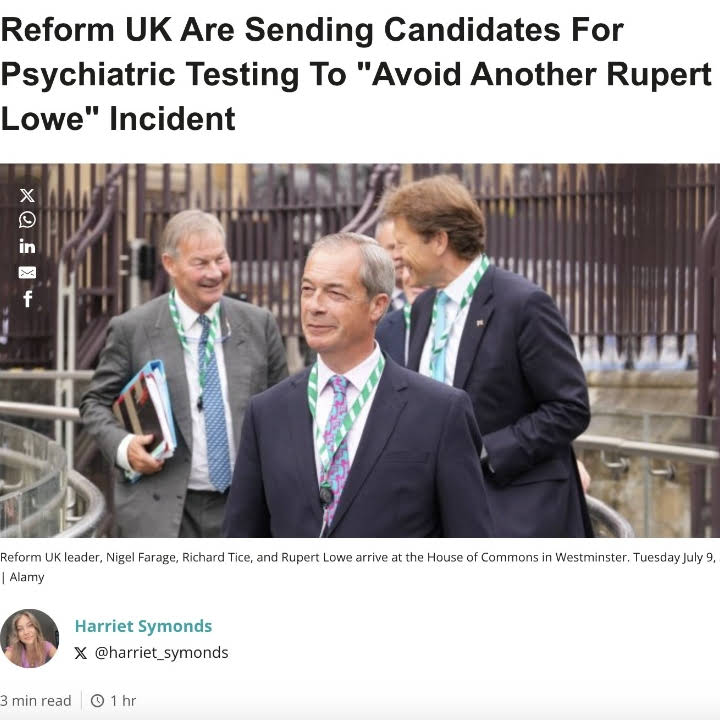Share the article on X from sidebar
Screen dimensions: 720x720
27,195
